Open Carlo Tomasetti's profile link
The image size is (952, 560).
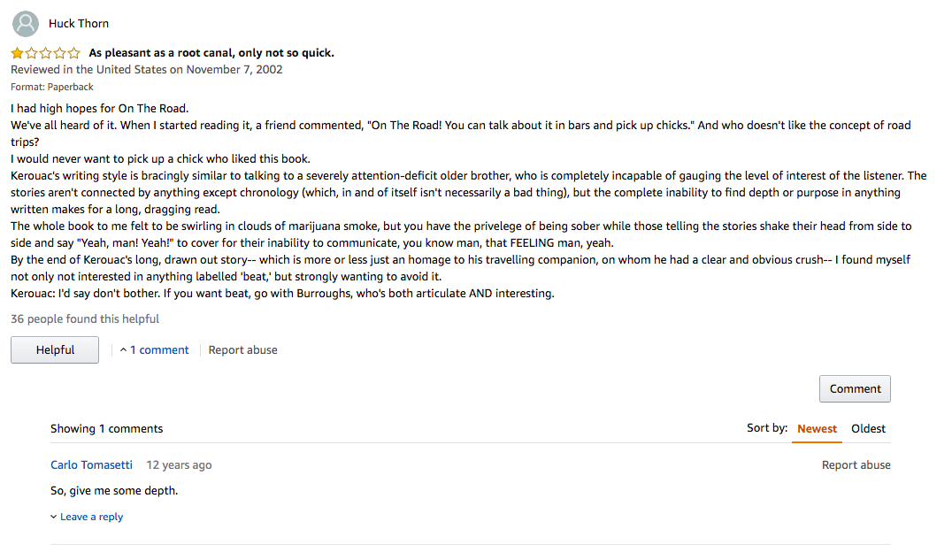91,465
